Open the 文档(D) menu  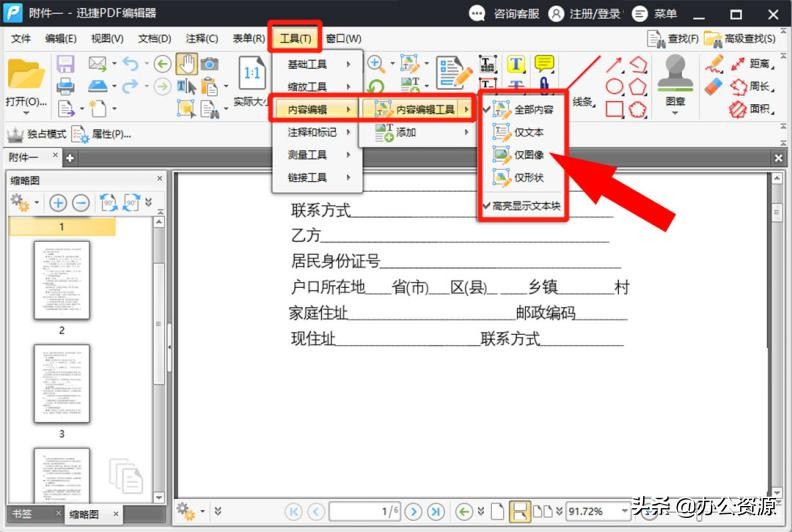(x=155, y=38)
